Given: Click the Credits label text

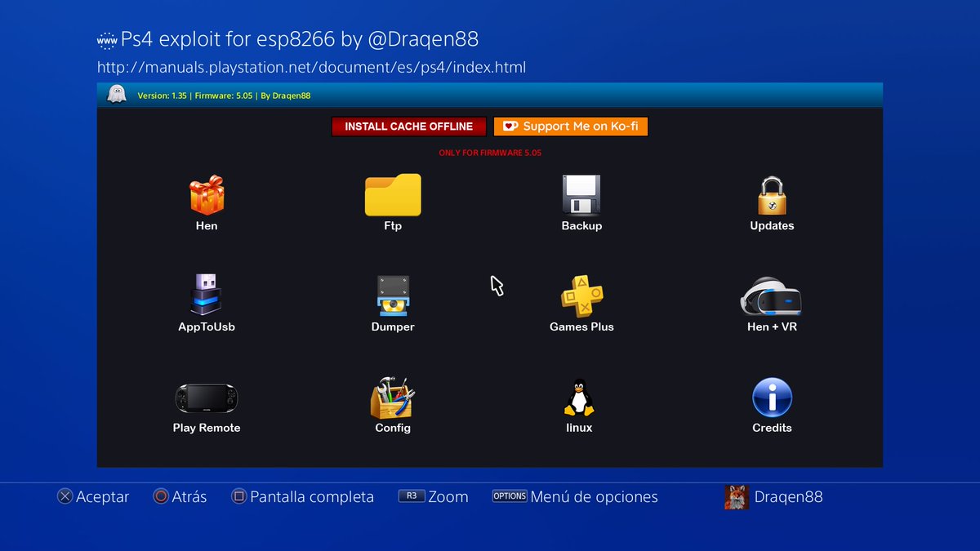Looking at the screenshot, I should pos(772,428).
